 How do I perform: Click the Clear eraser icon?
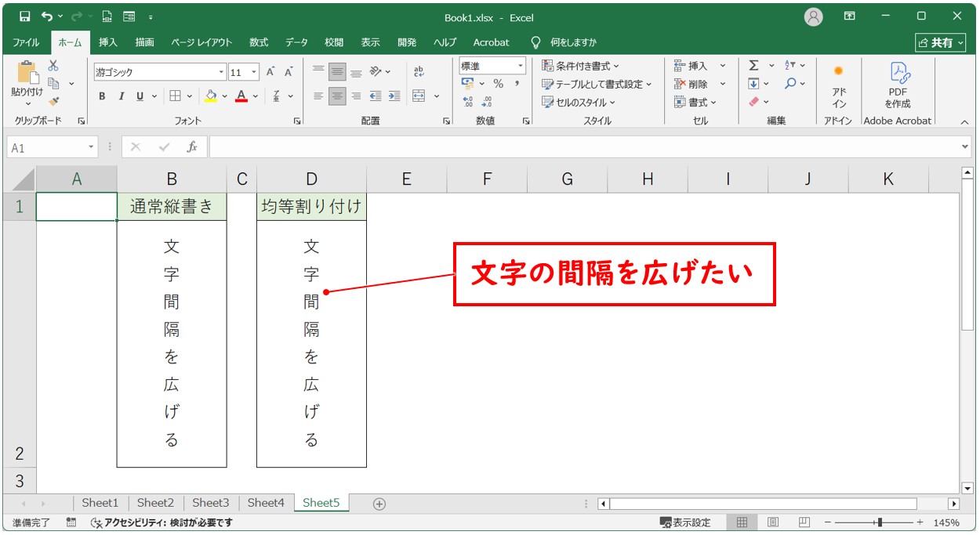click(x=753, y=102)
